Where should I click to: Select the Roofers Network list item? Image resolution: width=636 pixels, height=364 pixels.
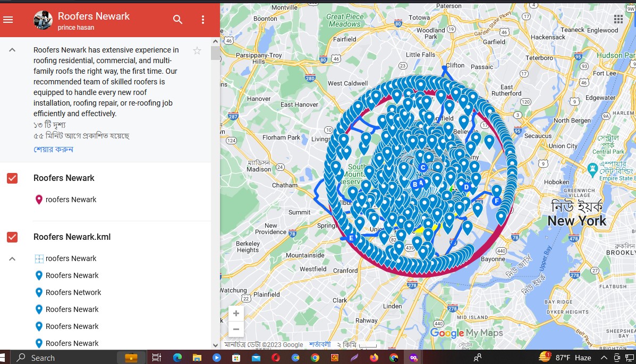point(73,292)
